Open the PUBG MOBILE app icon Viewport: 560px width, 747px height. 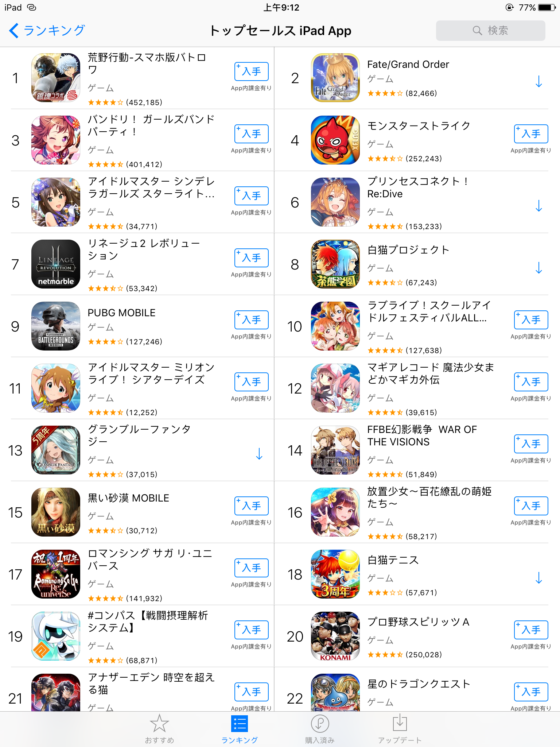click(56, 326)
